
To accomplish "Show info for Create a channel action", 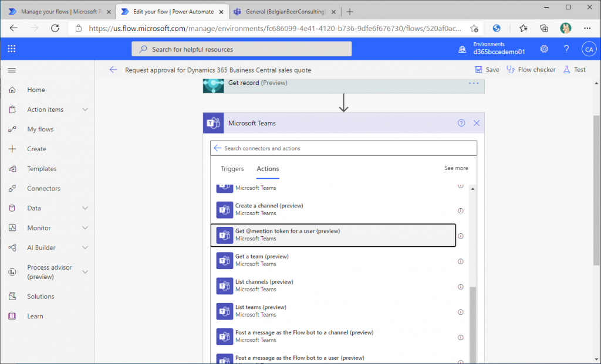I will click(x=461, y=210).
